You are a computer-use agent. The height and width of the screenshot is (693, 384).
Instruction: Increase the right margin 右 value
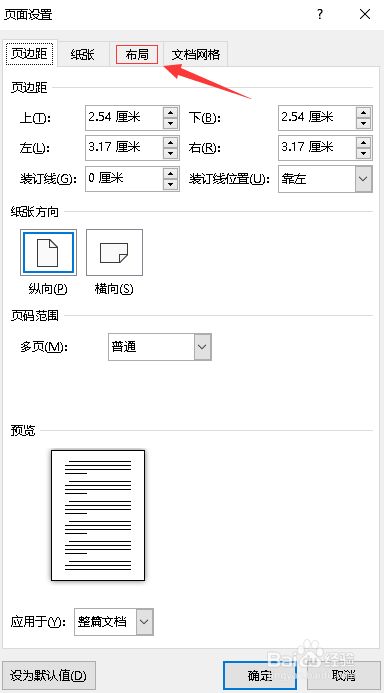[x=364, y=142]
